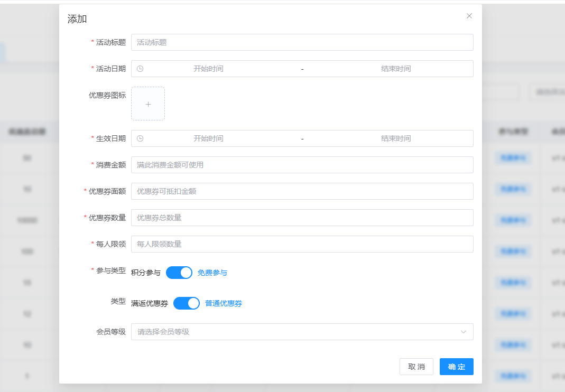The height and width of the screenshot is (392, 565).
Task: Click the 优惠券数量 input field
Action: [302, 218]
